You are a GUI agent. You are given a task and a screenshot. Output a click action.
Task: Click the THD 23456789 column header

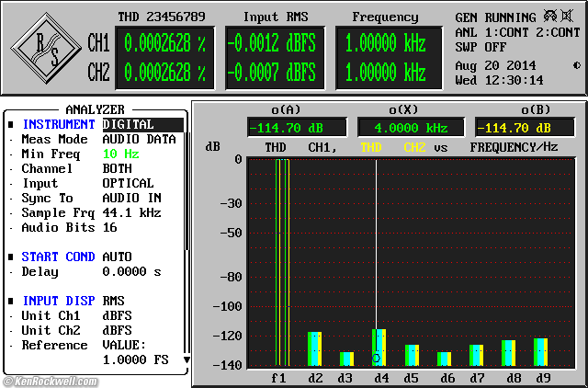(162, 17)
